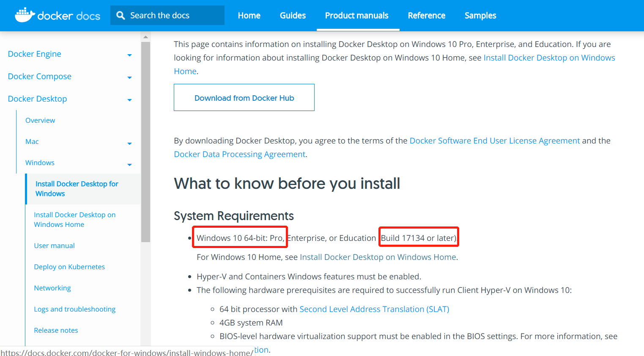This screenshot has width=644, height=356.
Task: Open Docker Compose in sidebar
Action: click(40, 76)
